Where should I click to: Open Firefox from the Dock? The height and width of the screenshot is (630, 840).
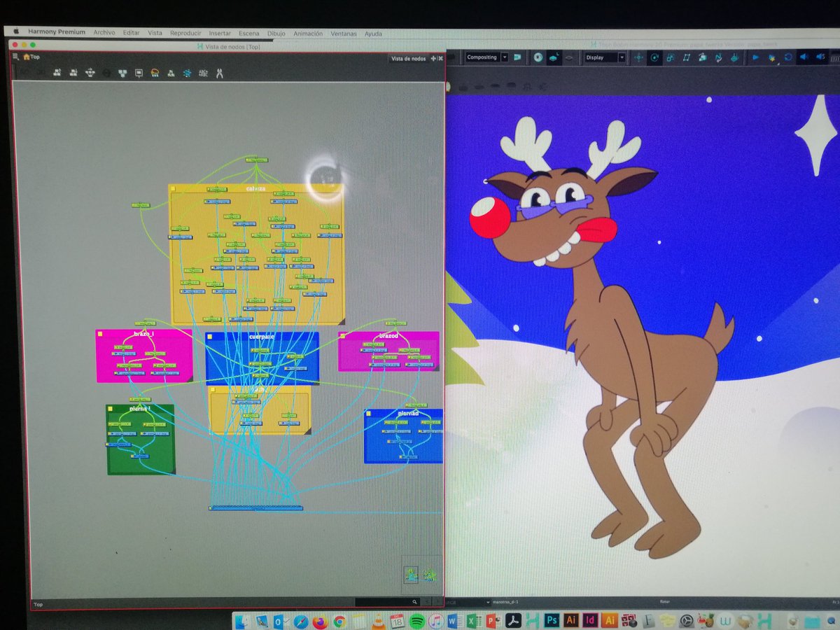coord(320,621)
